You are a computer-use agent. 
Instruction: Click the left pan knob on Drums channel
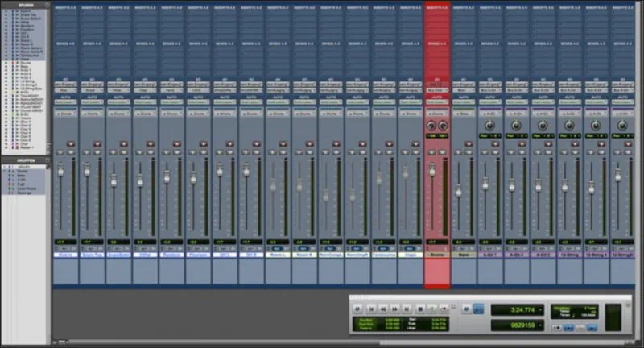(431, 126)
